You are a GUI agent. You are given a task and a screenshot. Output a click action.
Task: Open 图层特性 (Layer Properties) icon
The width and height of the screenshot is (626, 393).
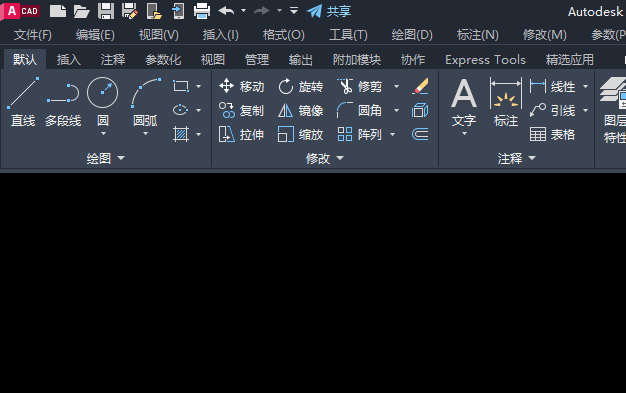(x=613, y=110)
